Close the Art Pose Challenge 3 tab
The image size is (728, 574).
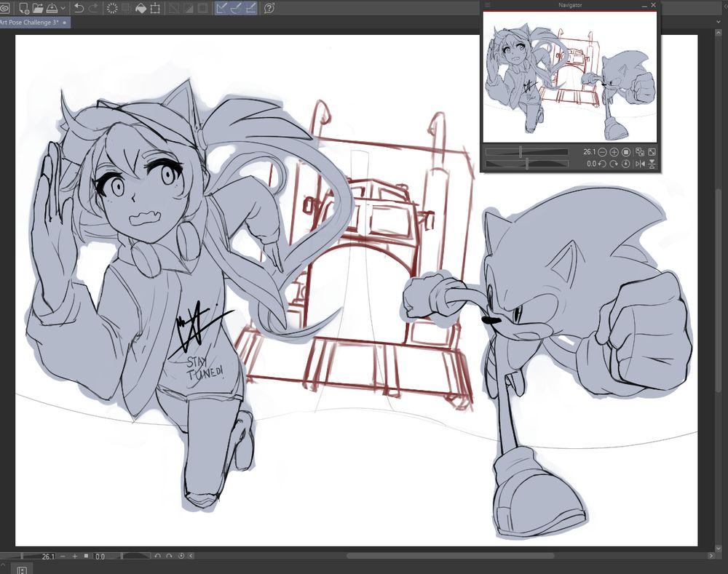[x=64, y=23]
